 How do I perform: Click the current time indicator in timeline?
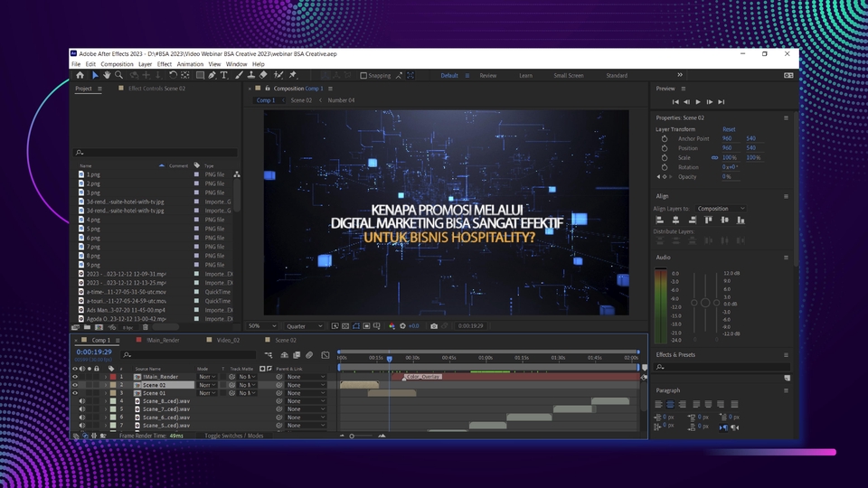pyautogui.click(x=389, y=359)
